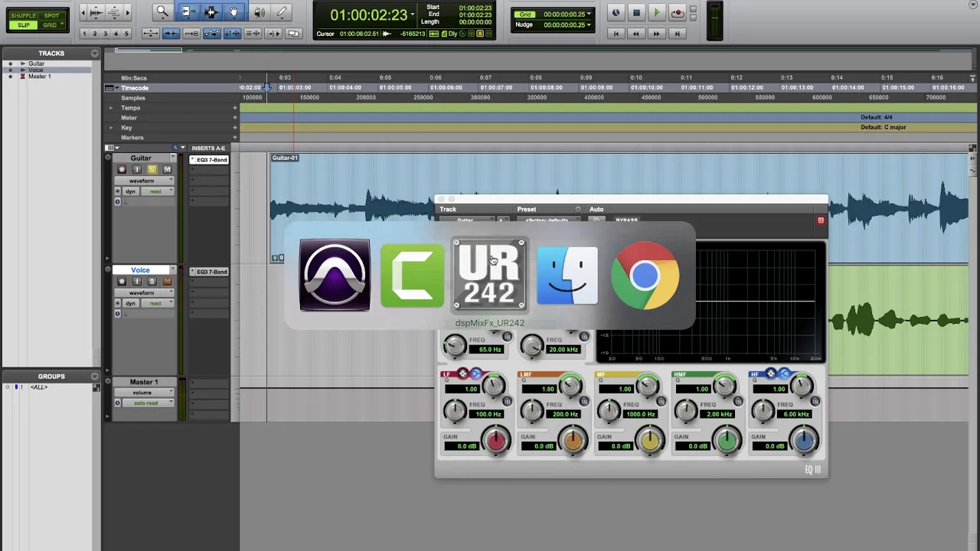Expand the Tempo ruler
980x551 pixels.
111,108
